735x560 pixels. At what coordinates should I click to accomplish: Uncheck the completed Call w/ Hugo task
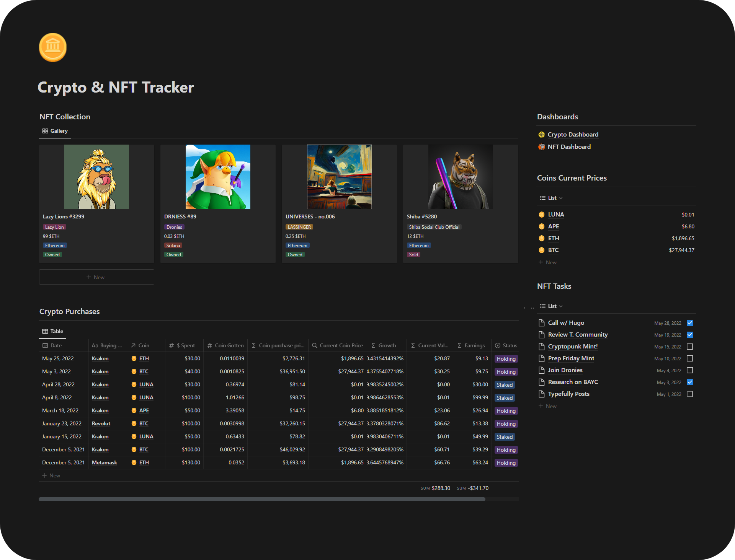point(690,323)
